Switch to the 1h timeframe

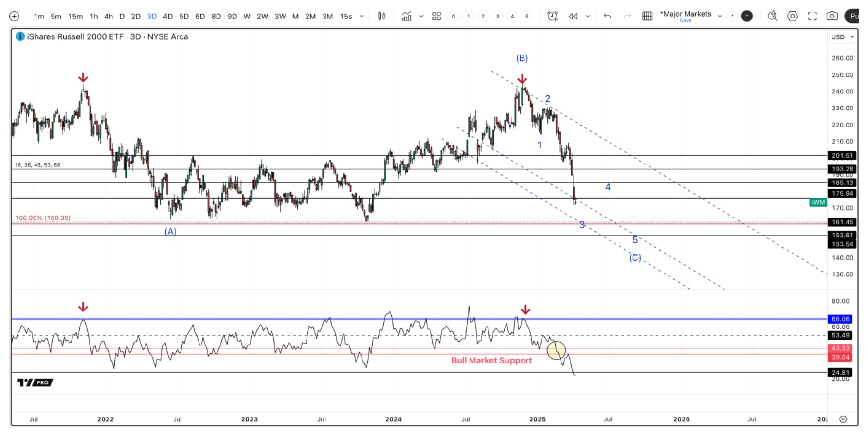pyautogui.click(x=94, y=16)
